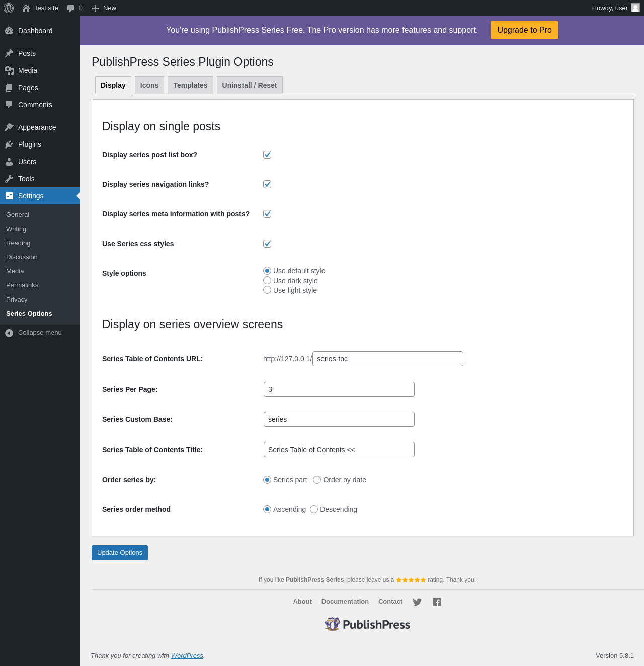Click the Appearance paintbrush icon

click(x=9, y=127)
